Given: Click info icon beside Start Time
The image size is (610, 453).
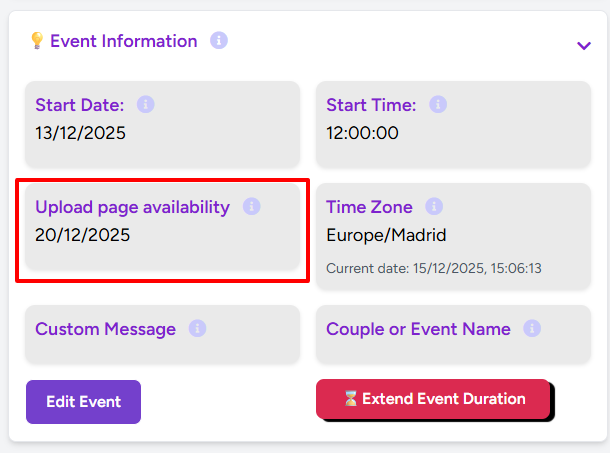Looking at the screenshot, I should (438, 104).
